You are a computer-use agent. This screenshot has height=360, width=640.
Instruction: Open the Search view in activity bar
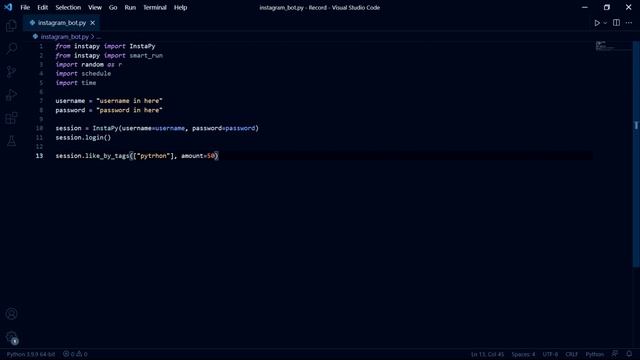pos(11,49)
